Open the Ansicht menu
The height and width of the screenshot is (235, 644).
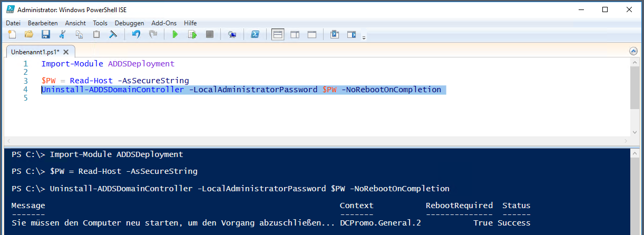click(x=75, y=23)
